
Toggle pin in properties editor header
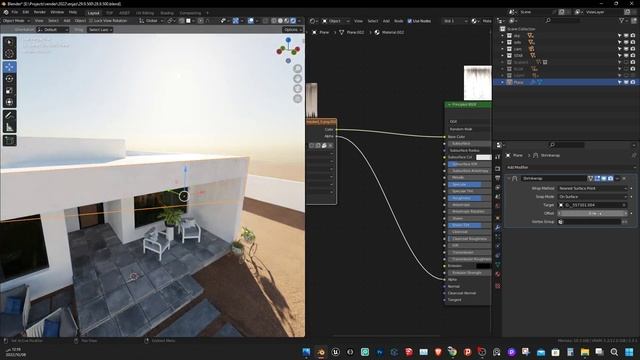tap(633, 156)
